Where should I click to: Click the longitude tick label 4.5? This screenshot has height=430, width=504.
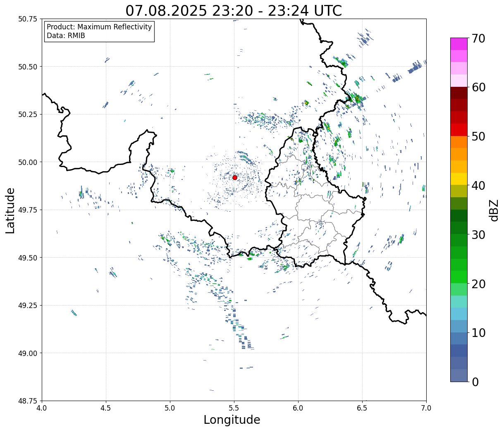(x=106, y=408)
